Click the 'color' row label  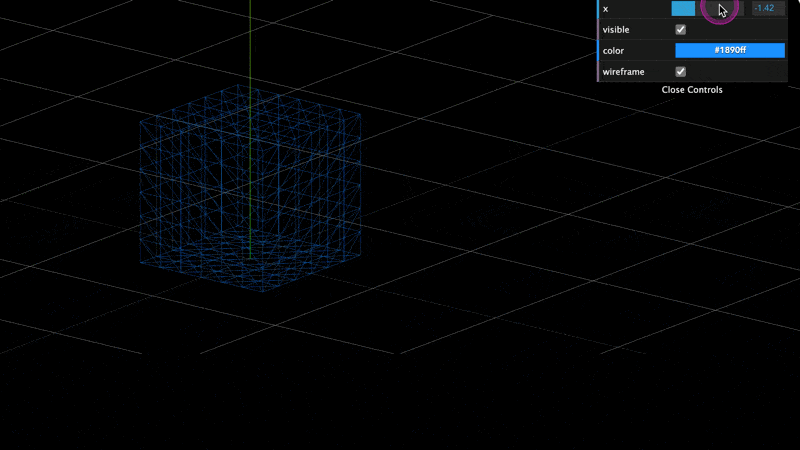click(x=613, y=50)
